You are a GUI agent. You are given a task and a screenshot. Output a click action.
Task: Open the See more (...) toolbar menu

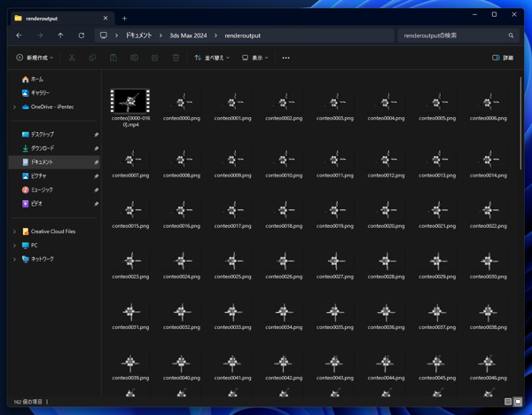pos(286,58)
